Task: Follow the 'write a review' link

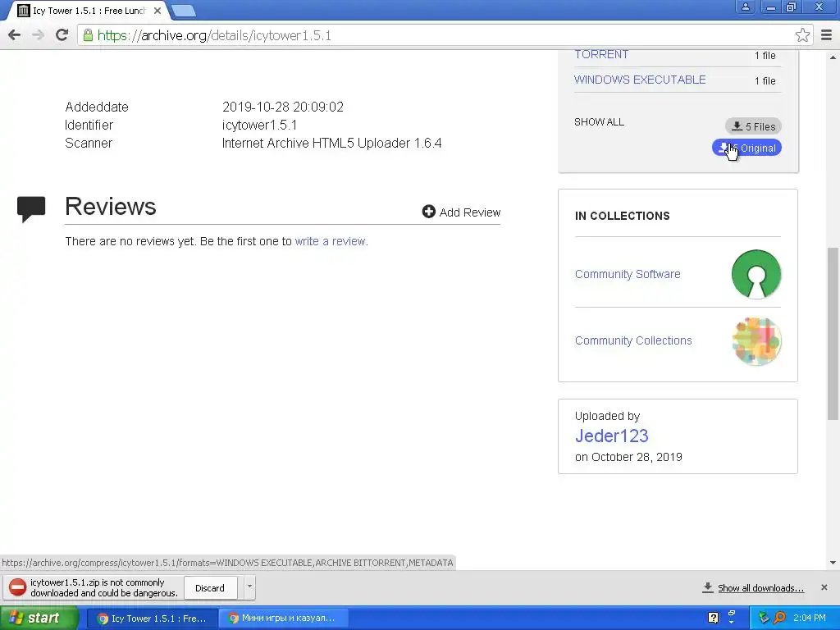Action: 331,241
